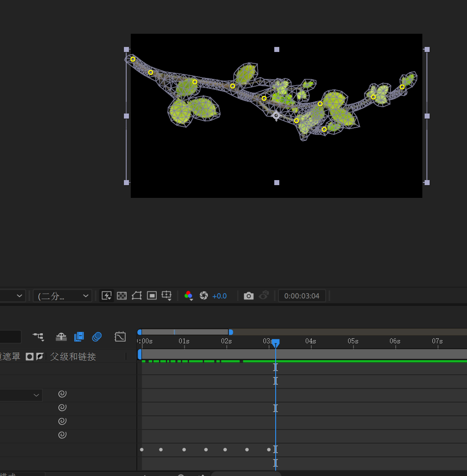
Task: Take a snapshot with camera icon
Action: [x=248, y=296]
